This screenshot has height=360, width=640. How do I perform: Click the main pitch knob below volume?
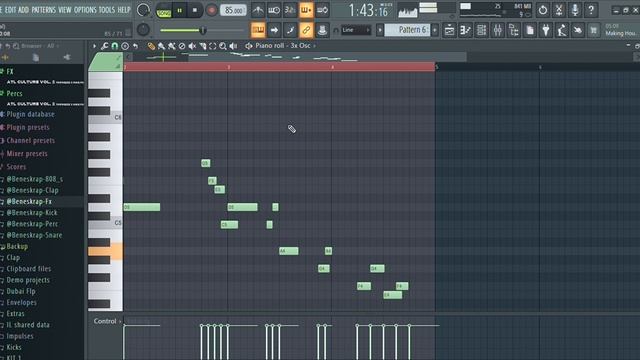click(143, 29)
